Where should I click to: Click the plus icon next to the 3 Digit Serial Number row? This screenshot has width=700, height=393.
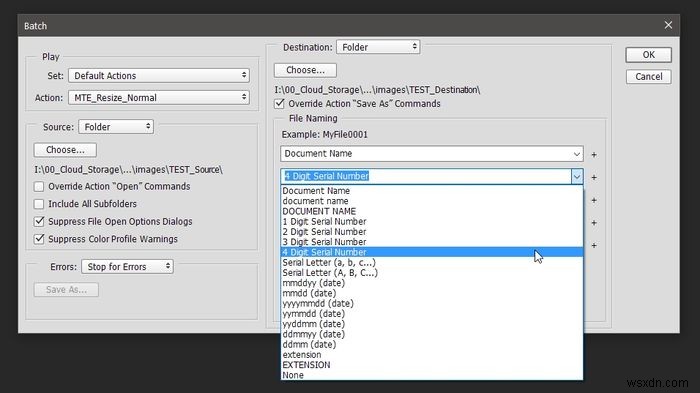point(594,245)
